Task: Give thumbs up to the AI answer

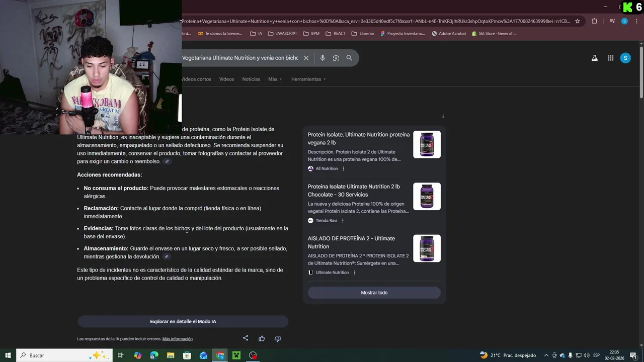Action: pos(262,339)
